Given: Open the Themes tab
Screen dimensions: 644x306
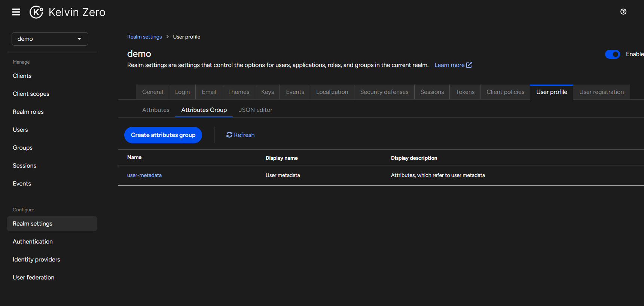Looking at the screenshot, I should coord(239,92).
